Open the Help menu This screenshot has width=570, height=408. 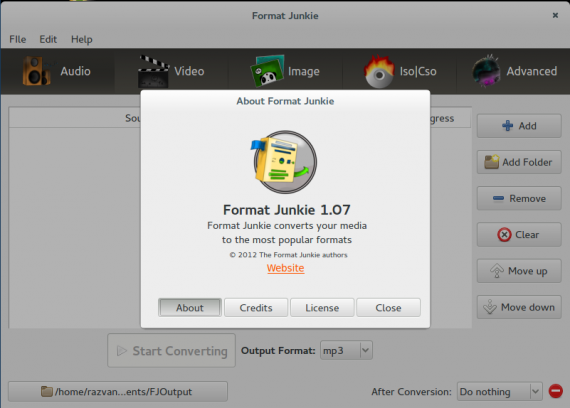[x=81, y=39]
